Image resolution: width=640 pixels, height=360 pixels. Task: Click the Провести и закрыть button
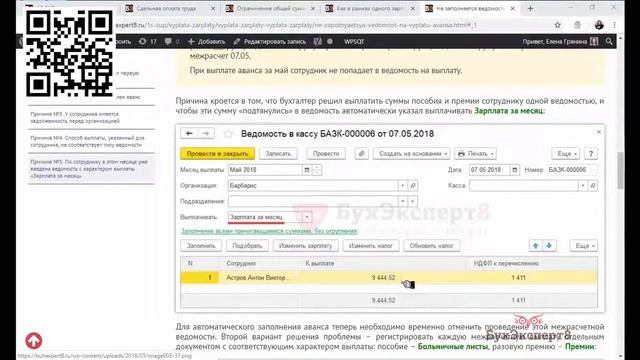click(x=218, y=153)
